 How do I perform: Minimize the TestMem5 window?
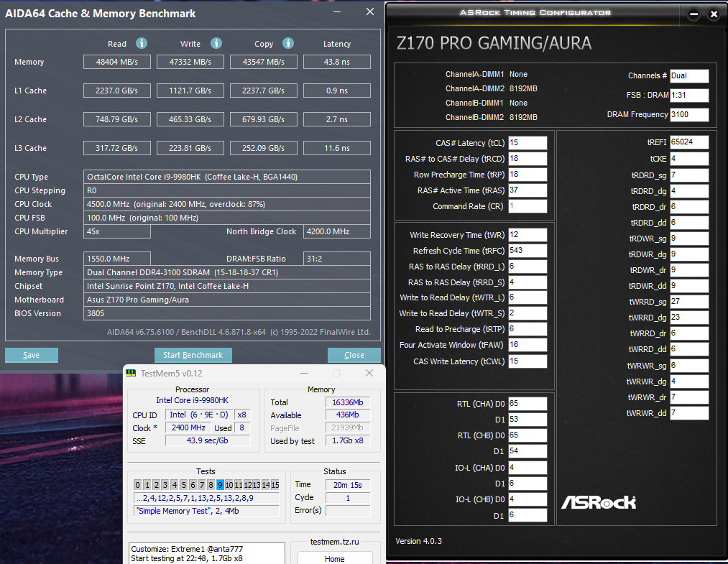304,373
